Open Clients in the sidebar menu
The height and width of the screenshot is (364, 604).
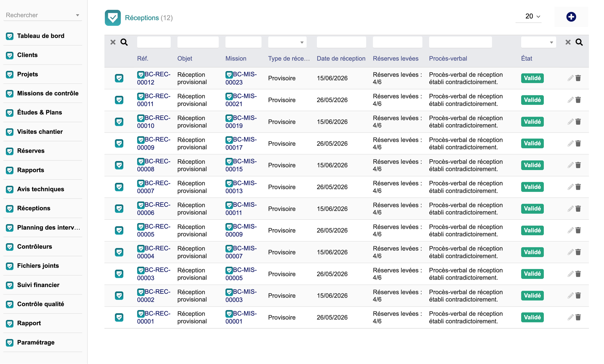pos(27,55)
